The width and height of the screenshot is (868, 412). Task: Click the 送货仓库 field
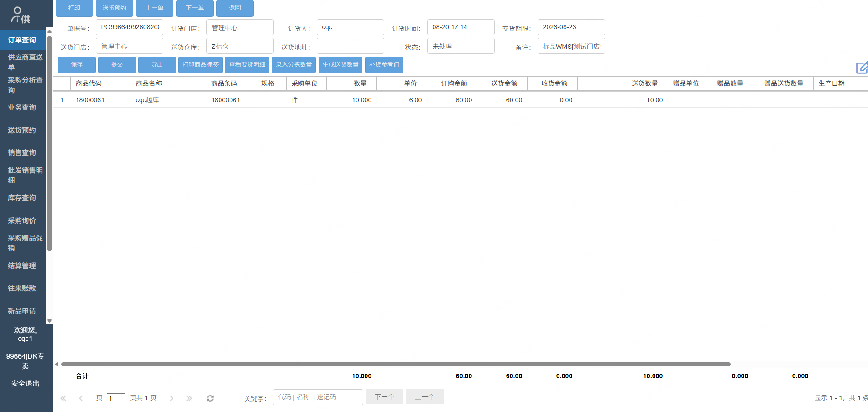click(240, 46)
